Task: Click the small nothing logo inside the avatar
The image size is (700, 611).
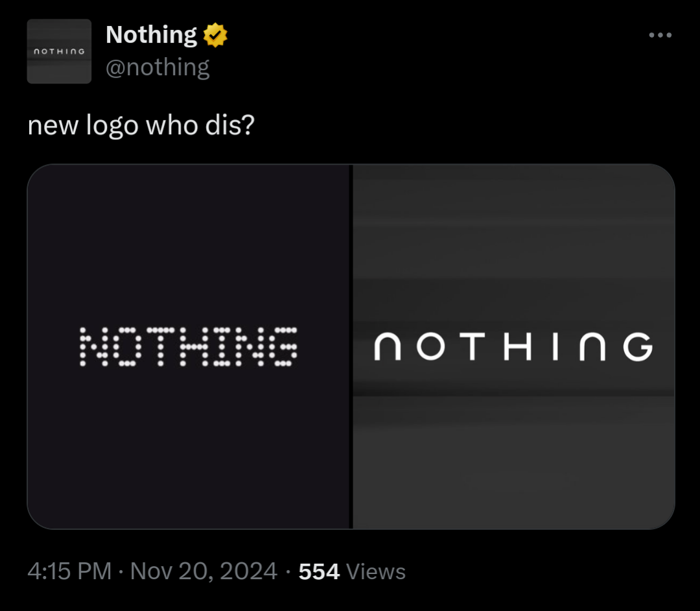Action: click(59, 53)
